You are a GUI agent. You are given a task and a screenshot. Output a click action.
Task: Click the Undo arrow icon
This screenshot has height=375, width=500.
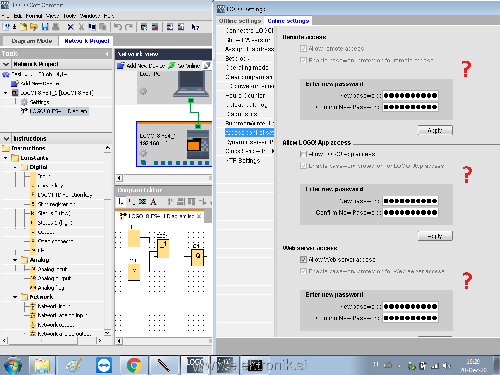(118, 27)
